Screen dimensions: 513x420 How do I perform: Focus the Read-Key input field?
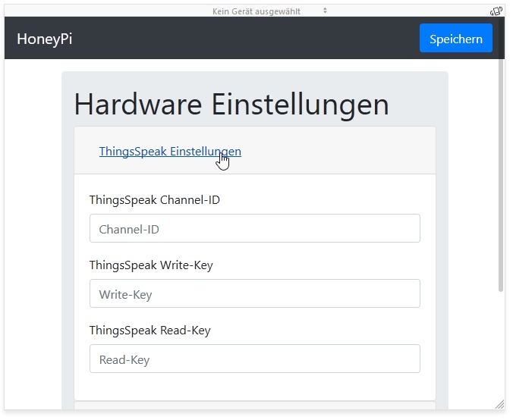[255, 359]
